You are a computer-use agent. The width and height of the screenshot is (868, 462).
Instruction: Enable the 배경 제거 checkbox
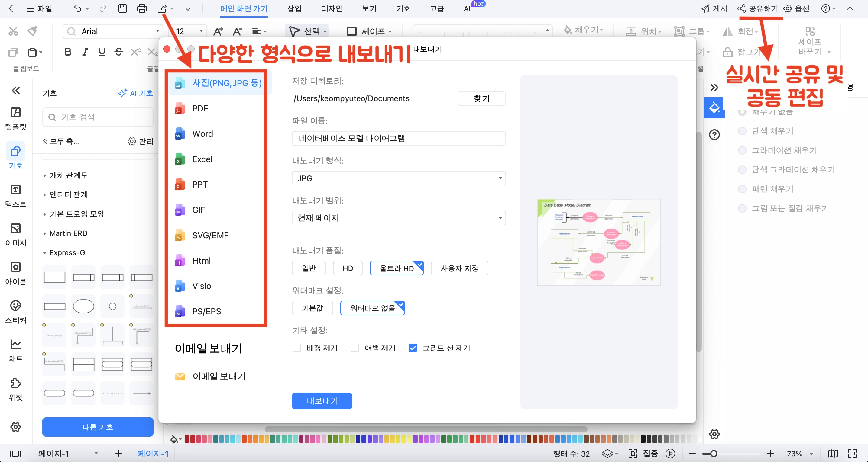click(296, 348)
